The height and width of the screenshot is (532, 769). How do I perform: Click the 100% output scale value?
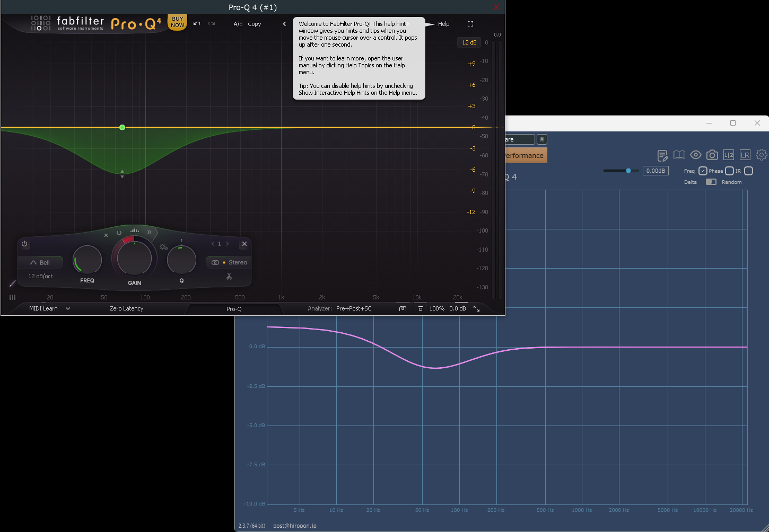click(x=436, y=308)
